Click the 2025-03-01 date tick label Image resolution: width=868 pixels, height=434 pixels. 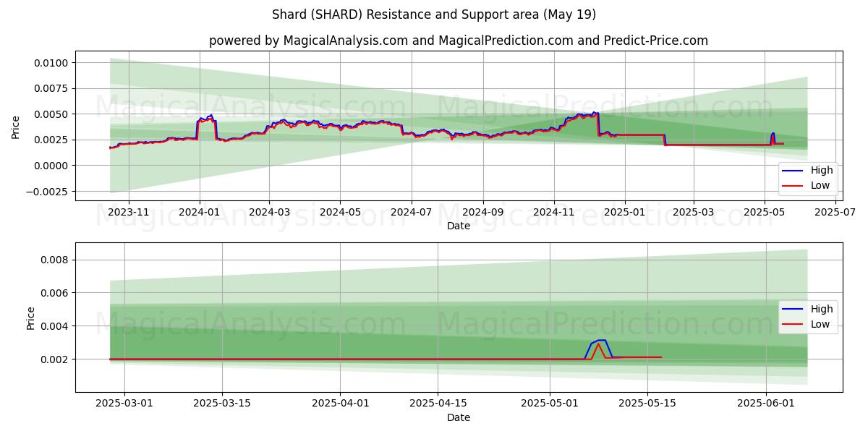[124, 404]
